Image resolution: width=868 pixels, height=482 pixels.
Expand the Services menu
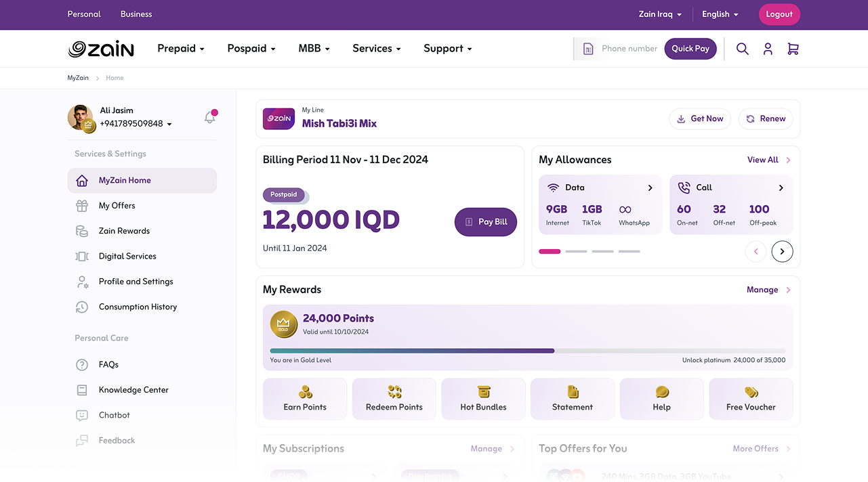[377, 49]
